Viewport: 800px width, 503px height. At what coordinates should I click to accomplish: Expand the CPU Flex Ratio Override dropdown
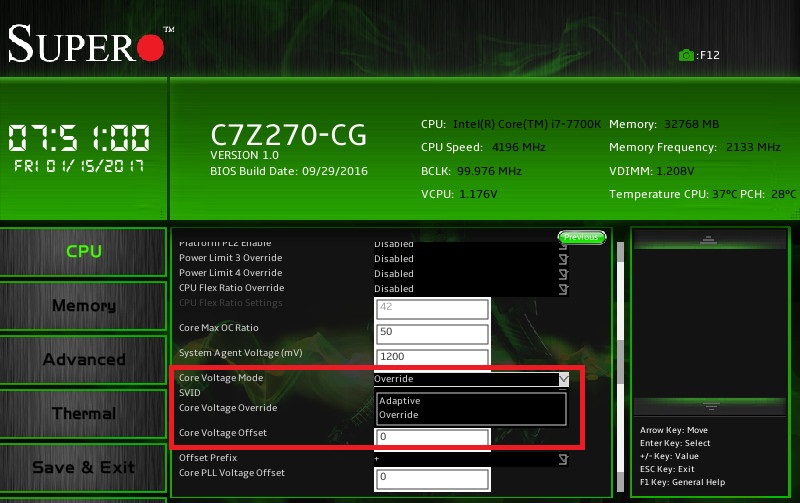tap(563, 289)
